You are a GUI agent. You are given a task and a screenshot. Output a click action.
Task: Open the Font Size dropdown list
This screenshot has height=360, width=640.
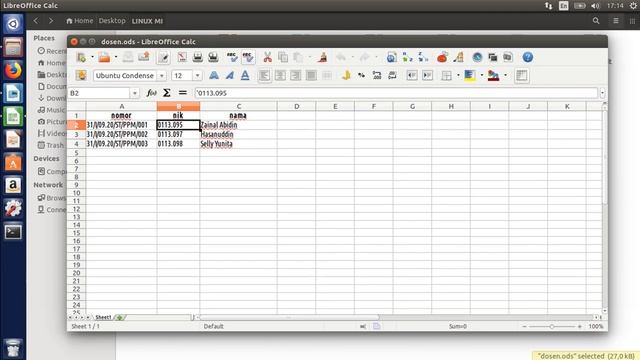coord(198,76)
